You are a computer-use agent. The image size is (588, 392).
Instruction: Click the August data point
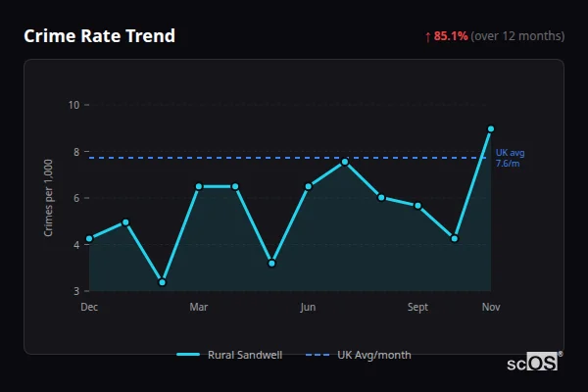click(x=381, y=197)
